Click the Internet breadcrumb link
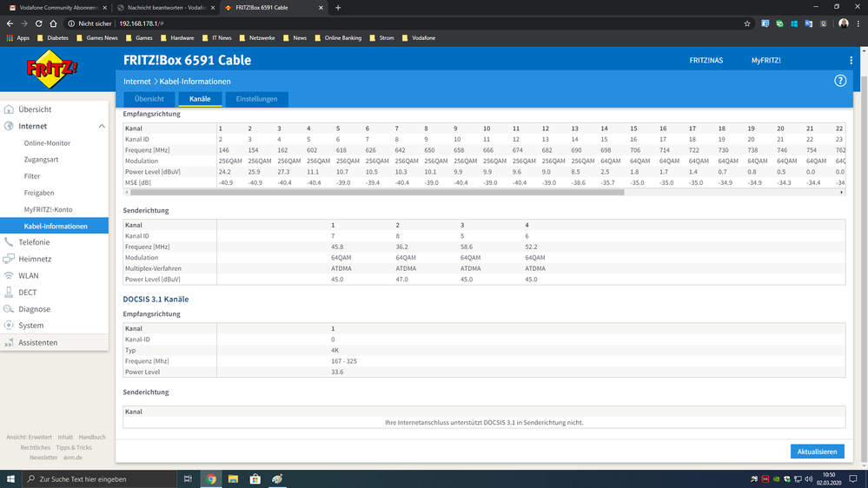Image resolution: width=868 pixels, height=488 pixels. pos(136,82)
